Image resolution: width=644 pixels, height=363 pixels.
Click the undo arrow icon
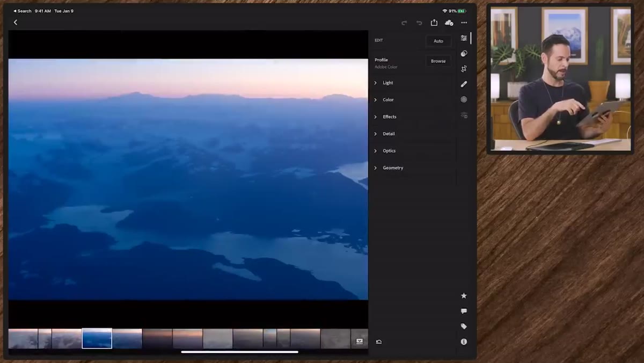419,23
